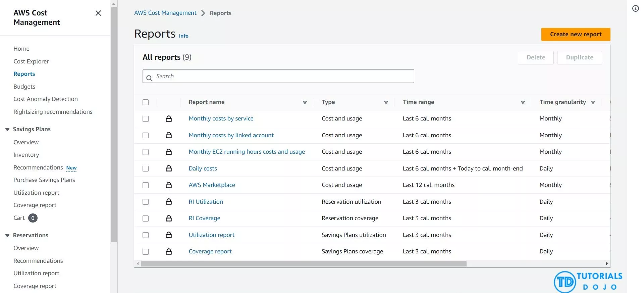
Task: Click lock icon for Monthly costs by linked account
Action: tap(169, 135)
